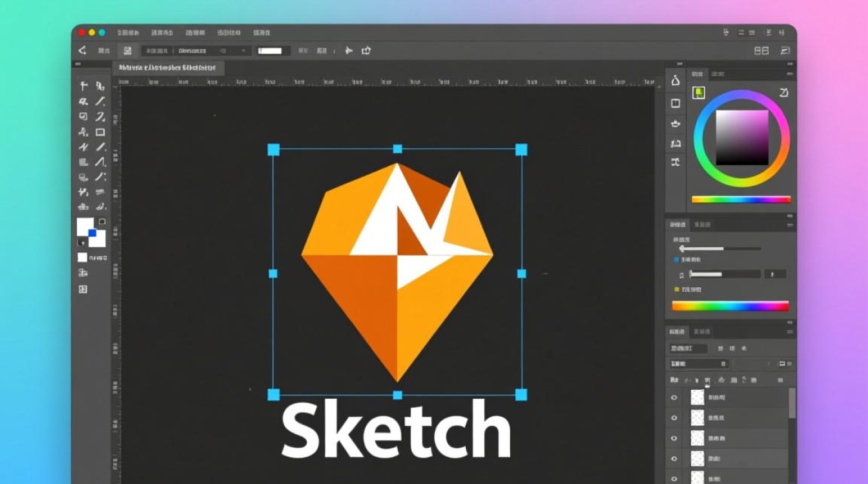Click the share icon in the top toolbar
The image size is (868, 484).
(x=366, y=50)
